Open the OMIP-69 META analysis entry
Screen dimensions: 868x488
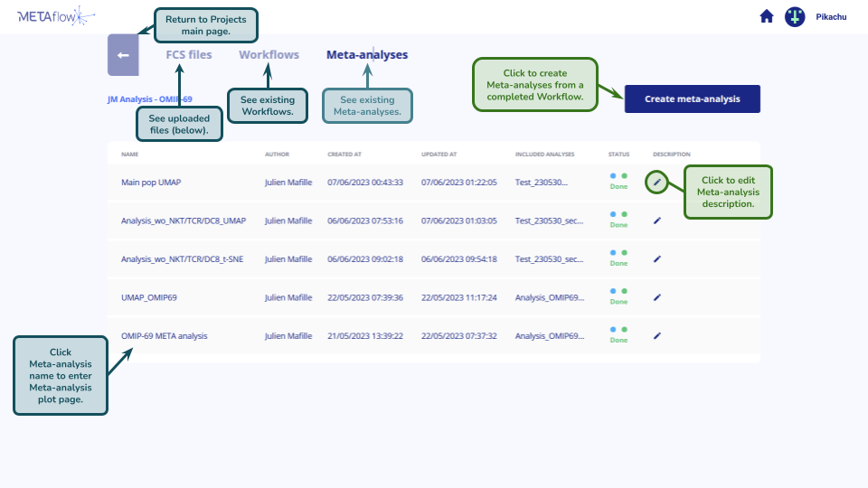(164, 336)
